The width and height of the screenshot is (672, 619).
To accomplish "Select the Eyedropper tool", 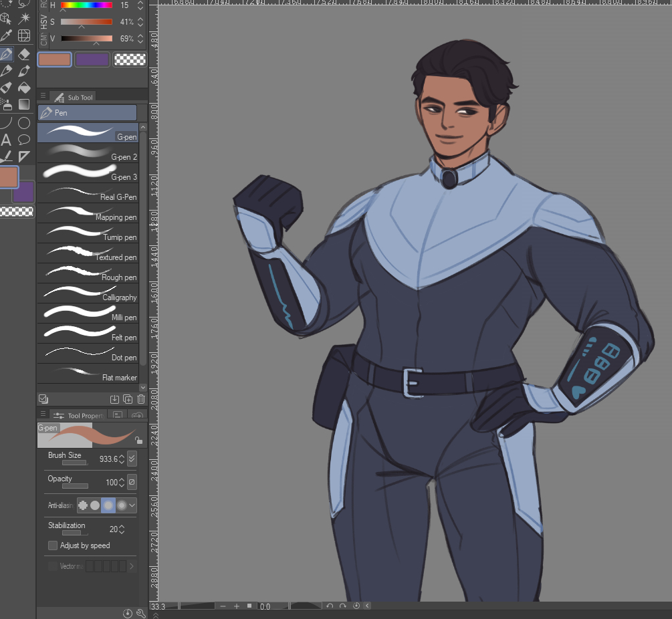I will point(6,35).
